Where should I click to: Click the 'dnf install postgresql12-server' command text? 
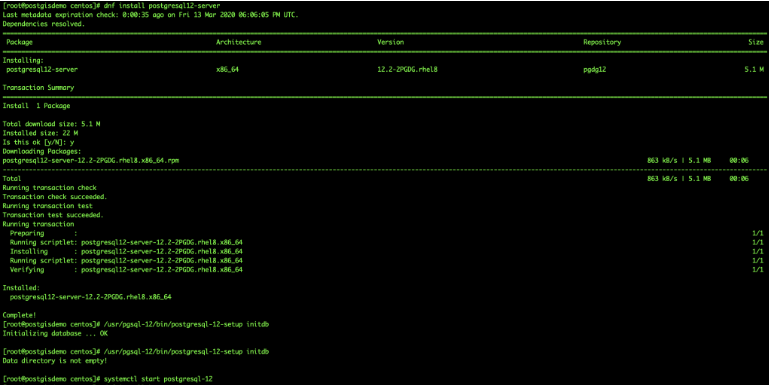(x=162, y=6)
